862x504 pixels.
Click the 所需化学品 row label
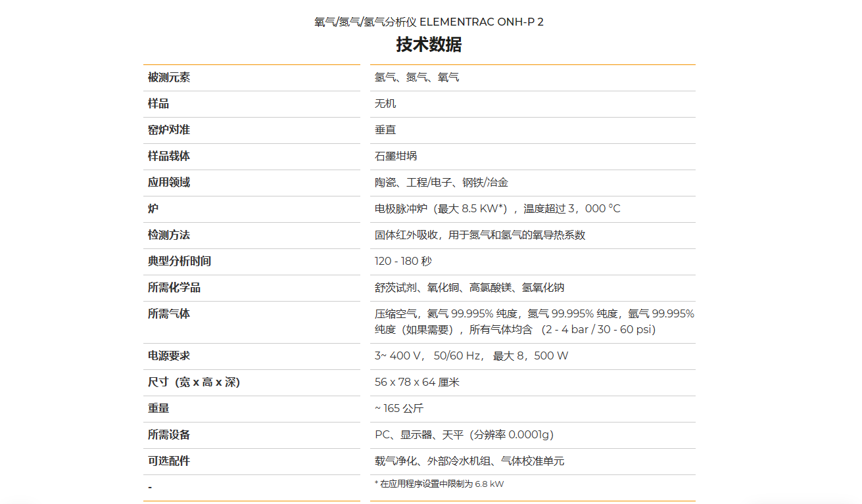[174, 288]
